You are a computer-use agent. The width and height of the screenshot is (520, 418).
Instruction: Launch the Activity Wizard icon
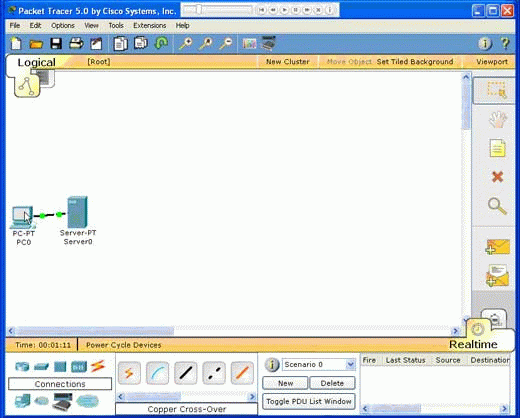pos(96,44)
